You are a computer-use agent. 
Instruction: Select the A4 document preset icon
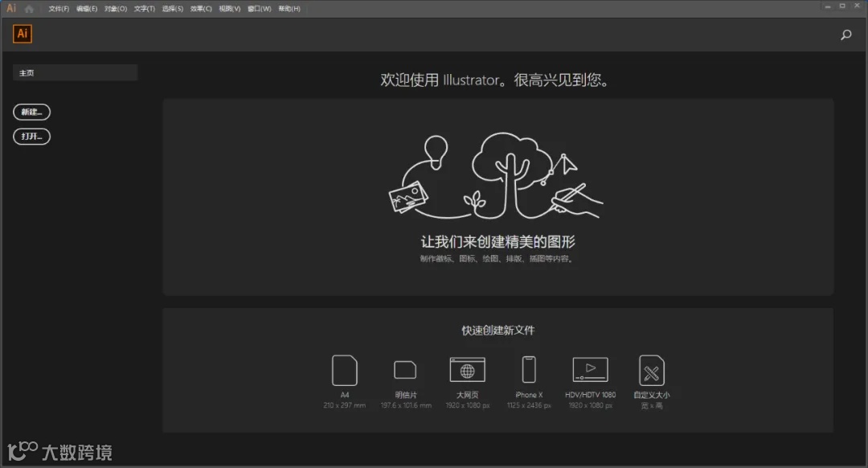pos(344,370)
